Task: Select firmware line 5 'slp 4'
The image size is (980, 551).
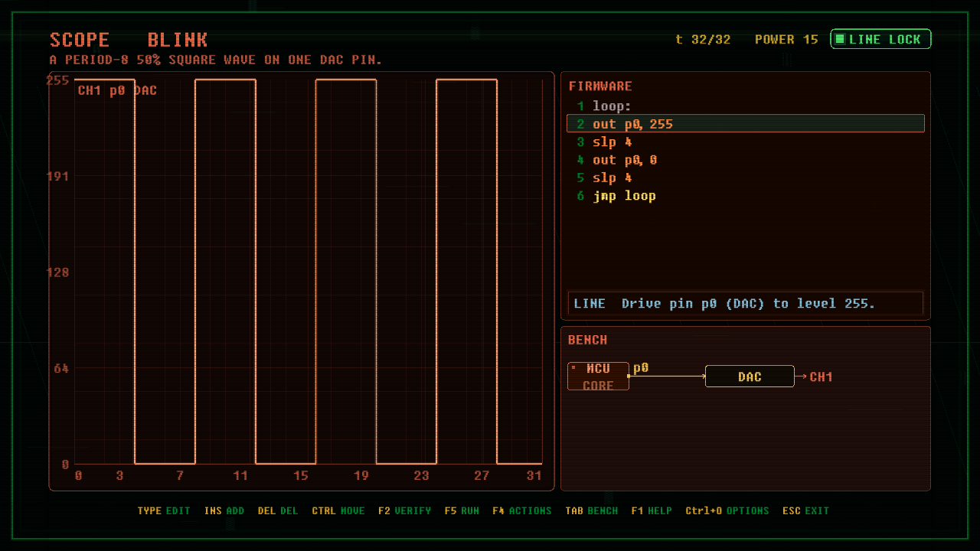Action: click(746, 178)
